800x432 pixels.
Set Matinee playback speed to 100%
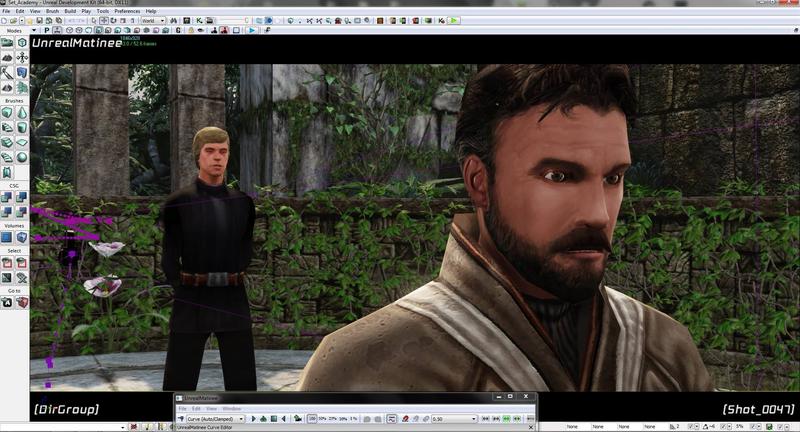click(x=312, y=419)
